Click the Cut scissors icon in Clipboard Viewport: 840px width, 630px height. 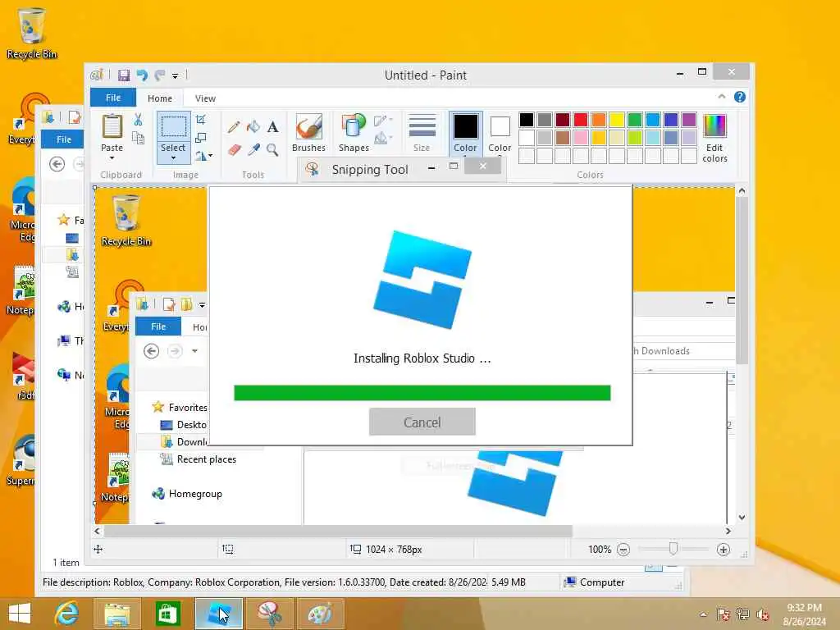[x=138, y=120]
